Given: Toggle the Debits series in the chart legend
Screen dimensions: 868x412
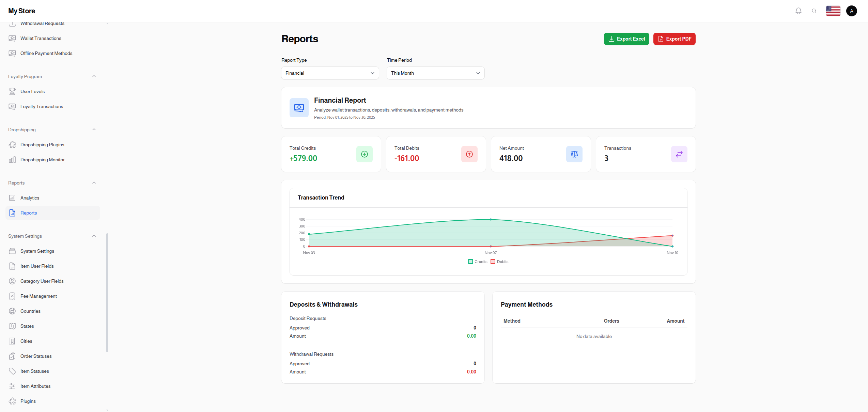Looking at the screenshot, I should click(x=500, y=261).
